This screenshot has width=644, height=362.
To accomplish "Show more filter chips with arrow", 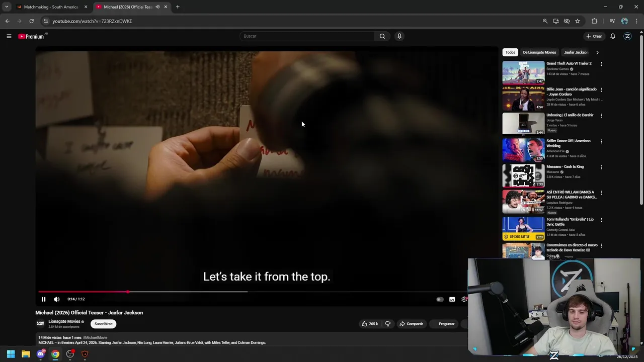I will click(x=597, y=52).
